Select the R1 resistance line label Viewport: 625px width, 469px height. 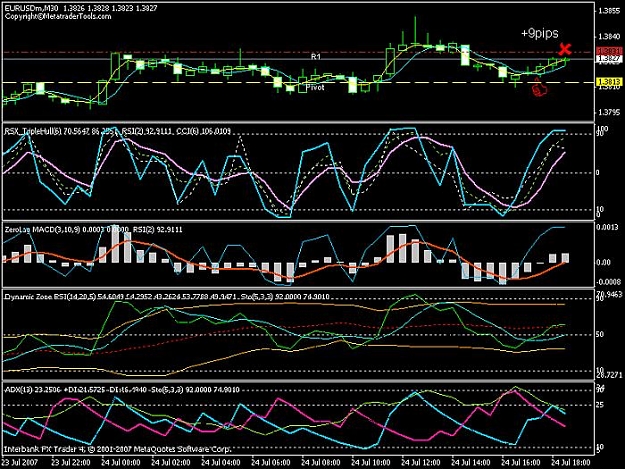[316, 57]
